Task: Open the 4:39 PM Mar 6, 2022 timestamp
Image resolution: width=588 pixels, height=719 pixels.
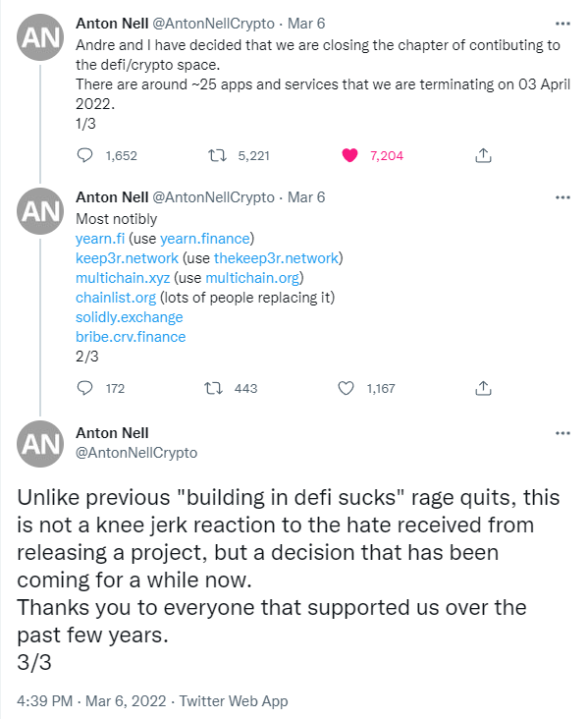Action: click(91, 701)
